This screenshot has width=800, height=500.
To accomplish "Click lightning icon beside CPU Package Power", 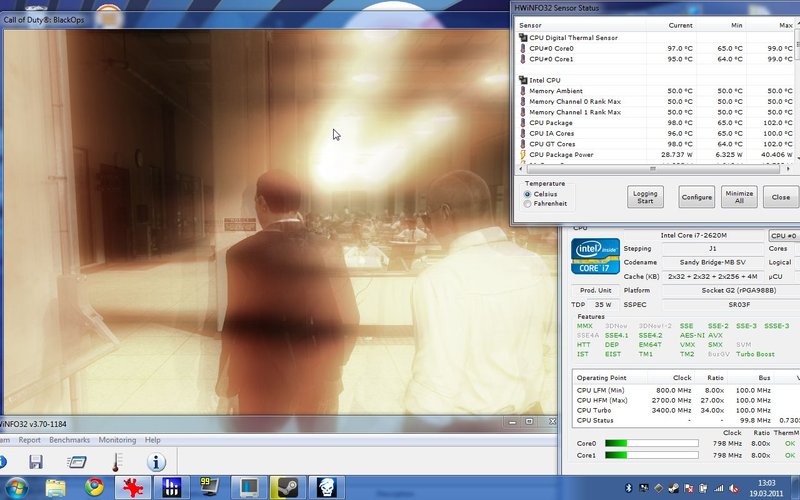I will click(x=522, y=155).
